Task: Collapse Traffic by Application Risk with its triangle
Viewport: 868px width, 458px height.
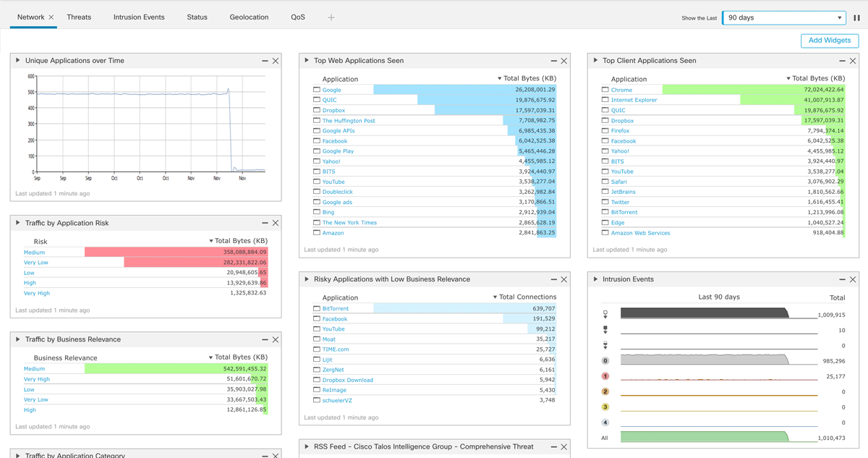Action: tap(18, 223)
